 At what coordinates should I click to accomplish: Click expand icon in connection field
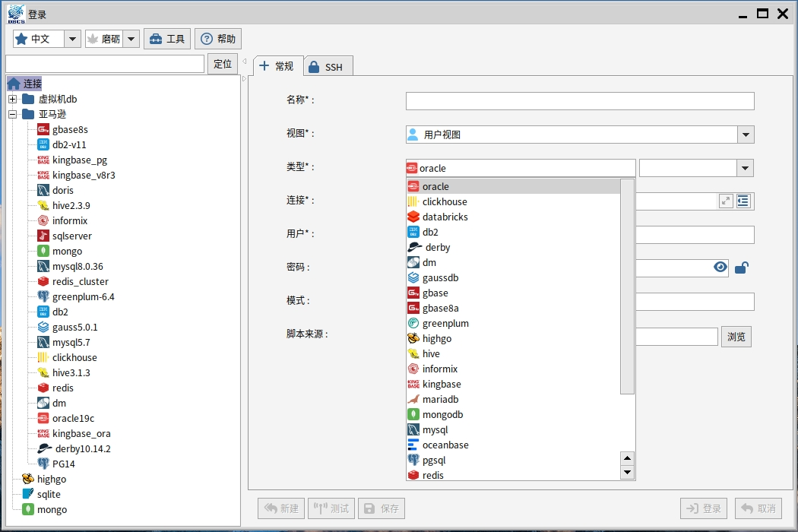click(726, 201)
